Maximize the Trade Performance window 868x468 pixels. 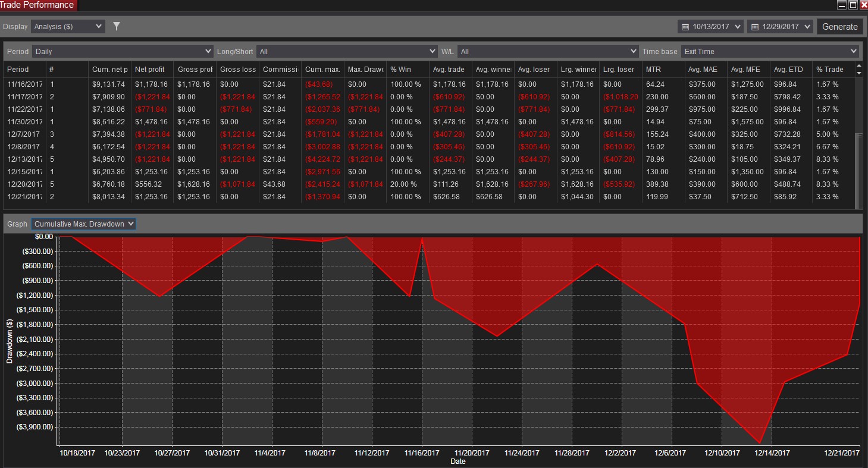(853, 5)
